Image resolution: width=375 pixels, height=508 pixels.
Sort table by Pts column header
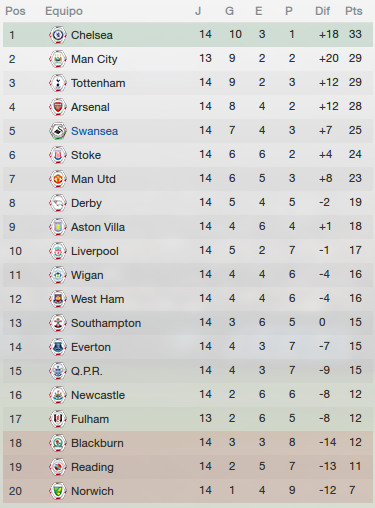point(354,11)
